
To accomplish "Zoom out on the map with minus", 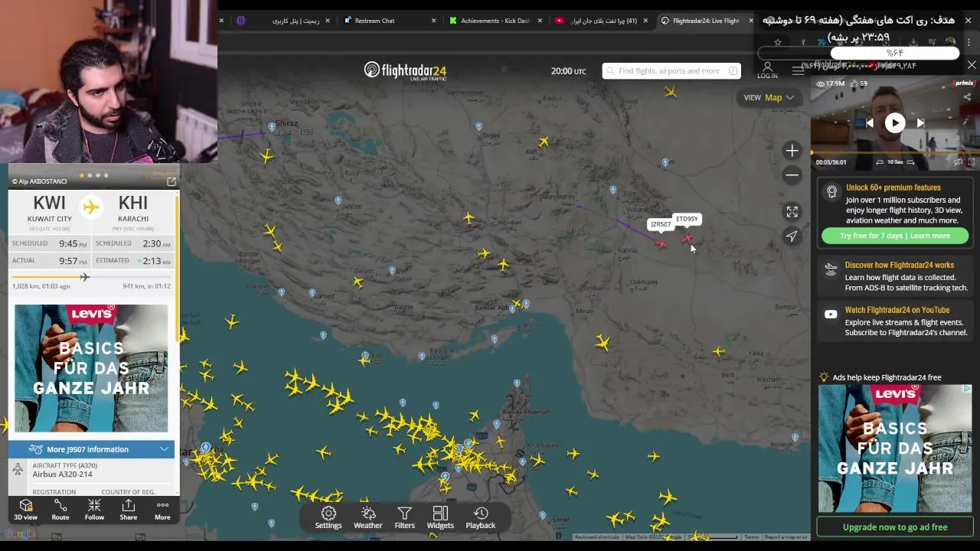I will click(x=792, y=175).
